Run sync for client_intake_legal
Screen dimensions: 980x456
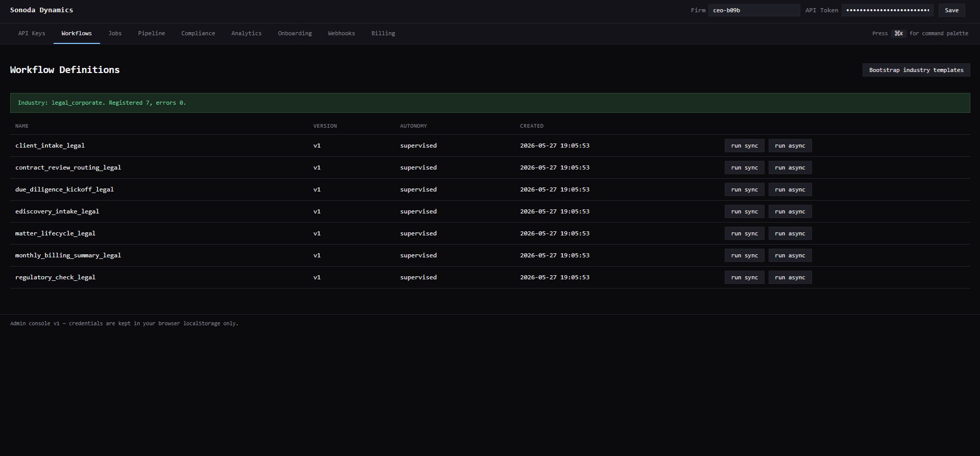[744, 146]
